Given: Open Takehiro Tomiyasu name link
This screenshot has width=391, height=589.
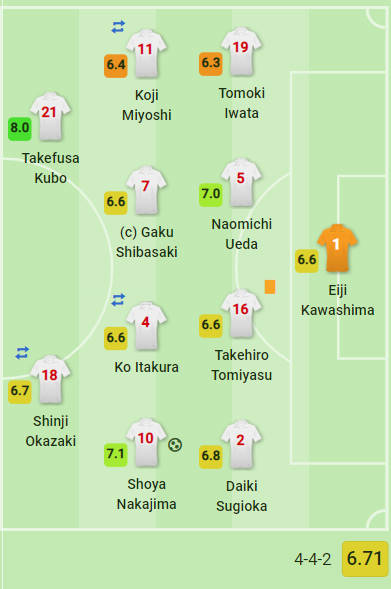Looking at the screenshot, I should tap(242, 365).
